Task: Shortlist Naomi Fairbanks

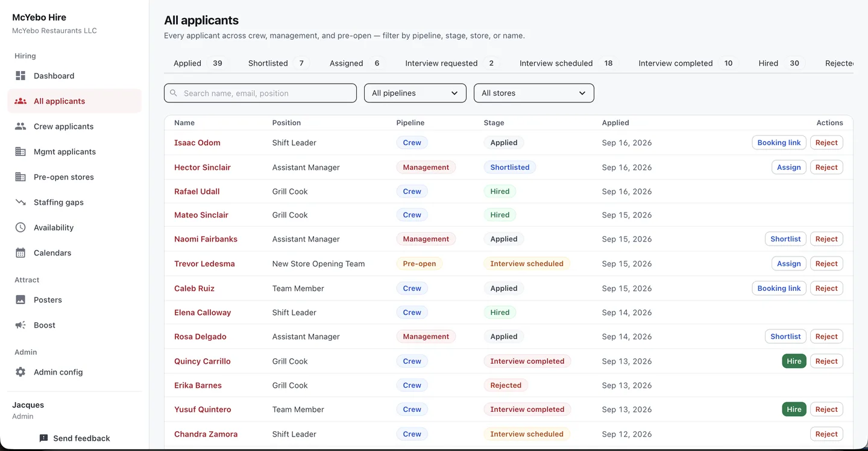Action: click(785, 239)
